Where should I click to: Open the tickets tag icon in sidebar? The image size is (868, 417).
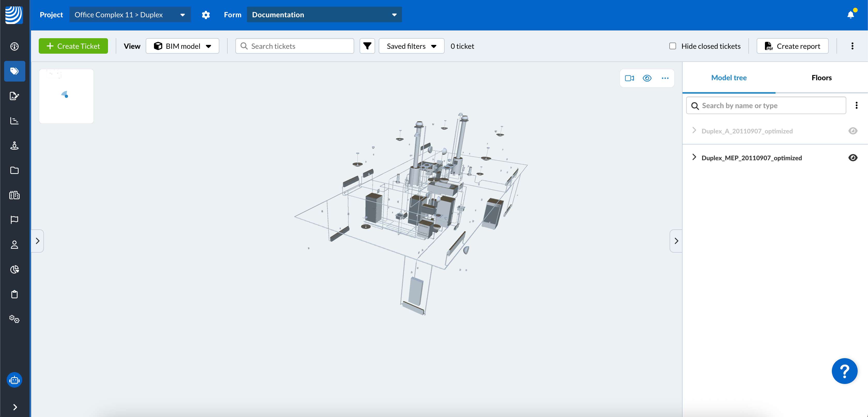pos(14,71)
